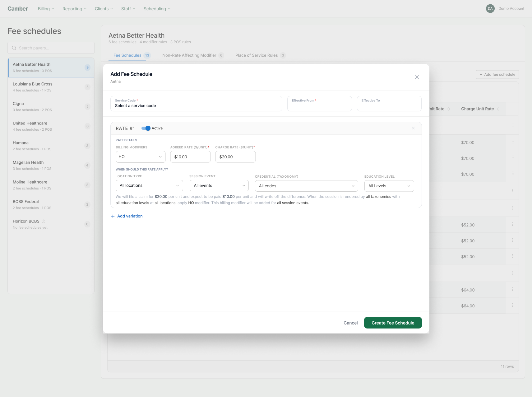532x397 pixels.
Task: Click the Effective From date field
Action: pos(320,104)
